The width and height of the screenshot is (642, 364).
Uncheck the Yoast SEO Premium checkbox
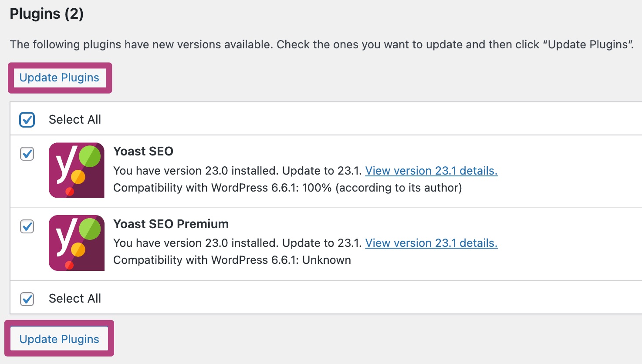coord(27,226)
